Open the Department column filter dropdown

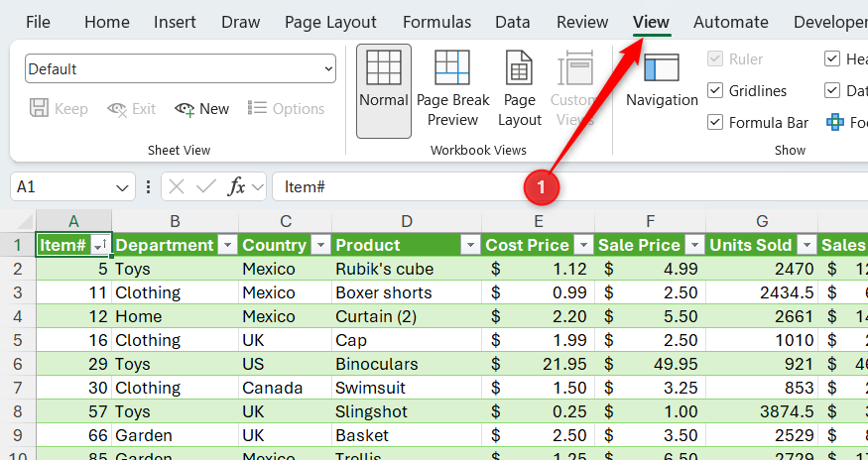click(227, 245)
